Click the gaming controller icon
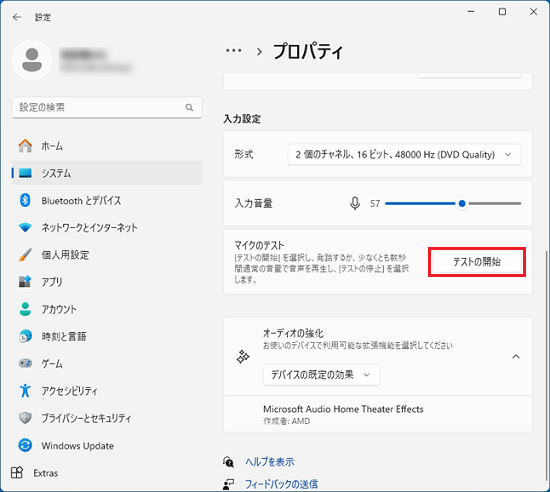The image size is (550, 492). 25,363
